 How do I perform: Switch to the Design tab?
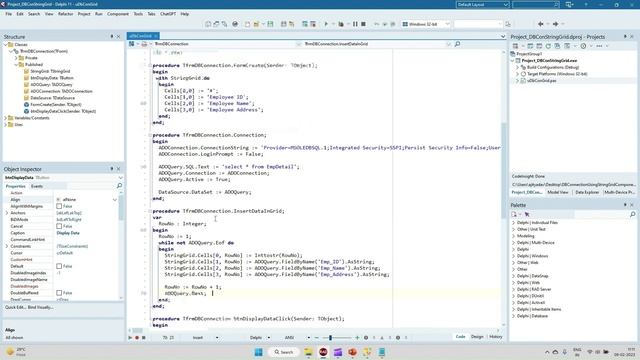point(477,337)
